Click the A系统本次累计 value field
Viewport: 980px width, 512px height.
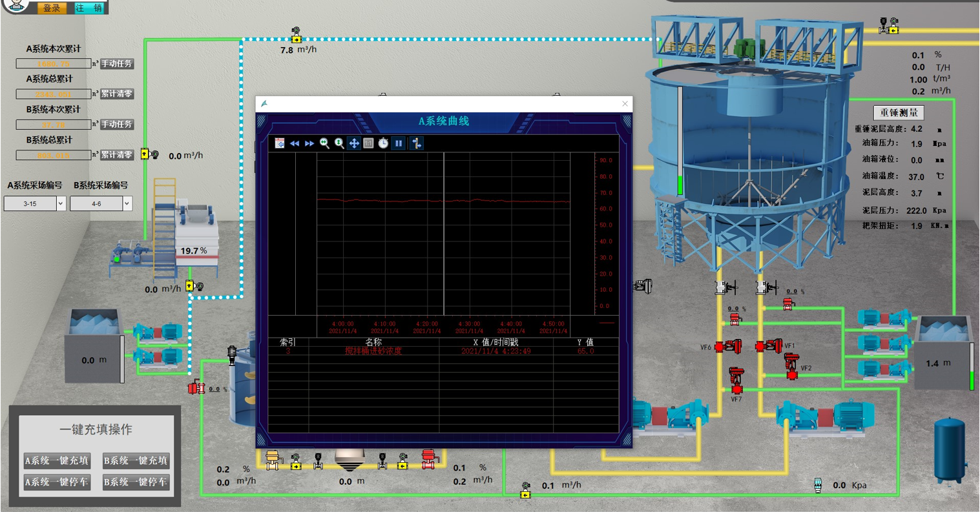click(54, 64)
